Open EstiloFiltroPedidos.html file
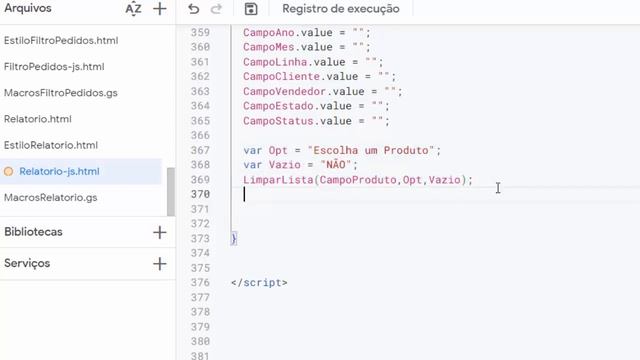Screen dimensions: 640x360 (x=61, y=40)
